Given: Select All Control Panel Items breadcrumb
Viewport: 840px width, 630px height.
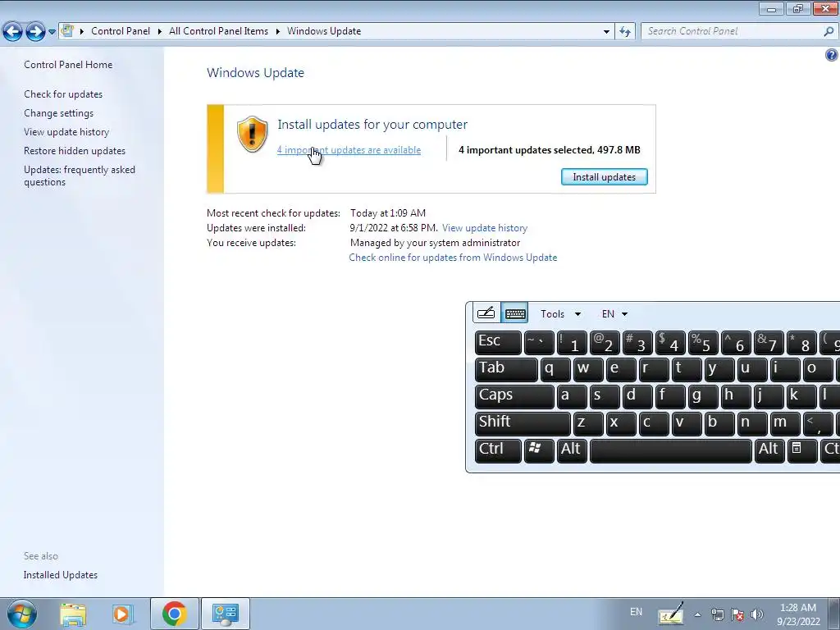Looking at the screenshot, I should click(x=218, y=31).
